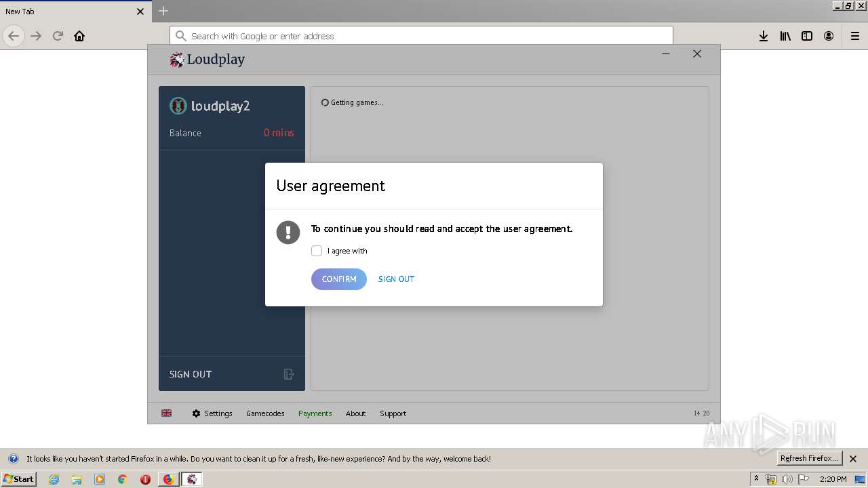Click the notification bar info icon
The height and width of the screenshot is (488, 868).
tap(14, 459)
